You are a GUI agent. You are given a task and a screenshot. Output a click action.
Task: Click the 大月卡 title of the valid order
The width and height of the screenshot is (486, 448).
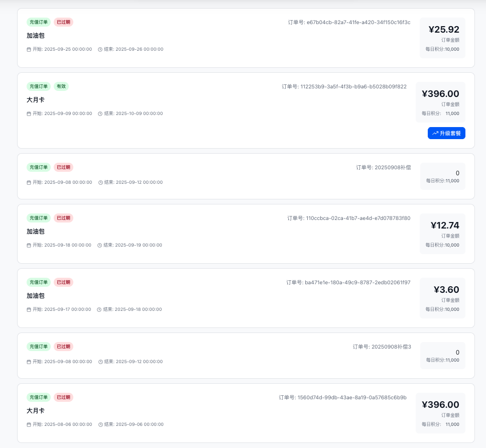click(x=36, y=100)
